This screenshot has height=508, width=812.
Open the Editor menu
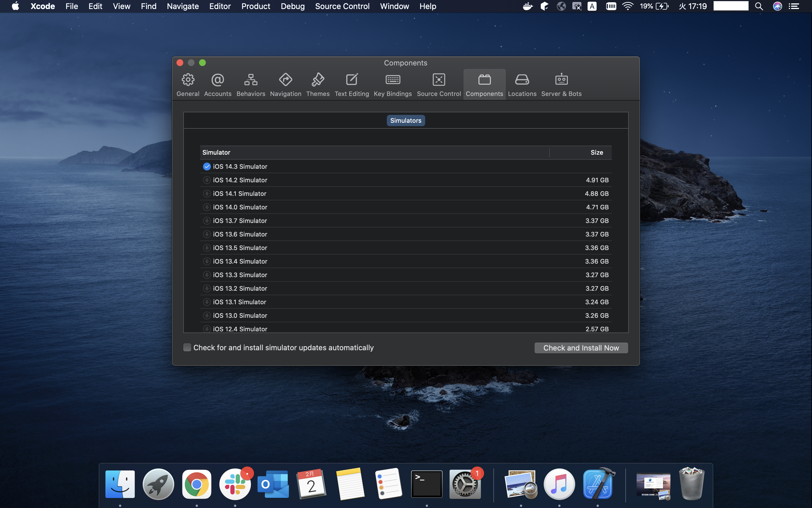[220, 6]
